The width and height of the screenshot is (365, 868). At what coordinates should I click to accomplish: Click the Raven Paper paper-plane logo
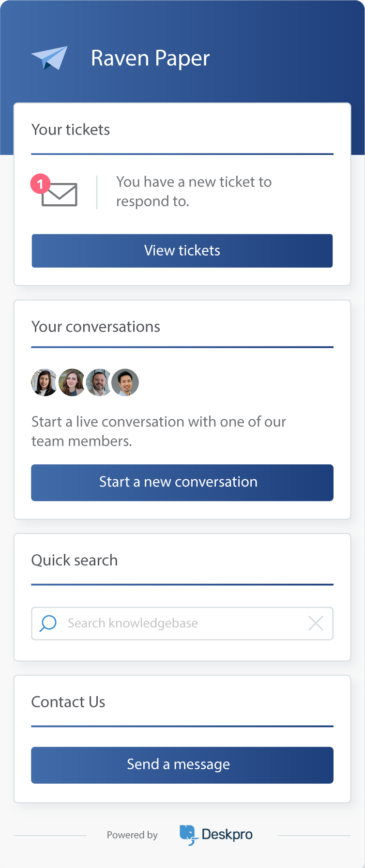pos(49,58)
